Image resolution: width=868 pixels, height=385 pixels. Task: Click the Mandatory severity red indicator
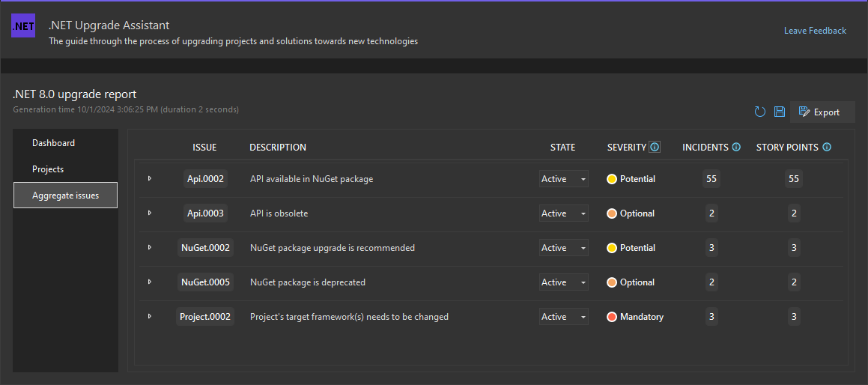(x=612, y=317)
